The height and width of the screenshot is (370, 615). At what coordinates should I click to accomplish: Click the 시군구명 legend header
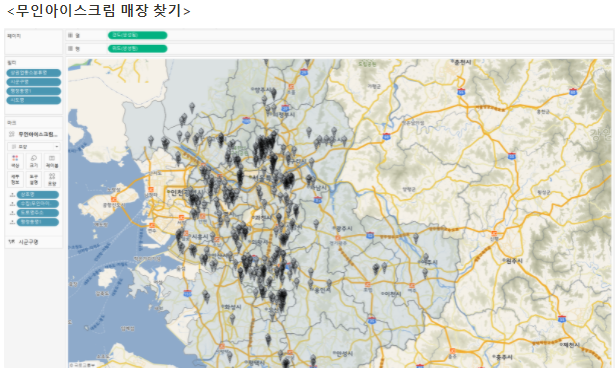pos(29,242)
